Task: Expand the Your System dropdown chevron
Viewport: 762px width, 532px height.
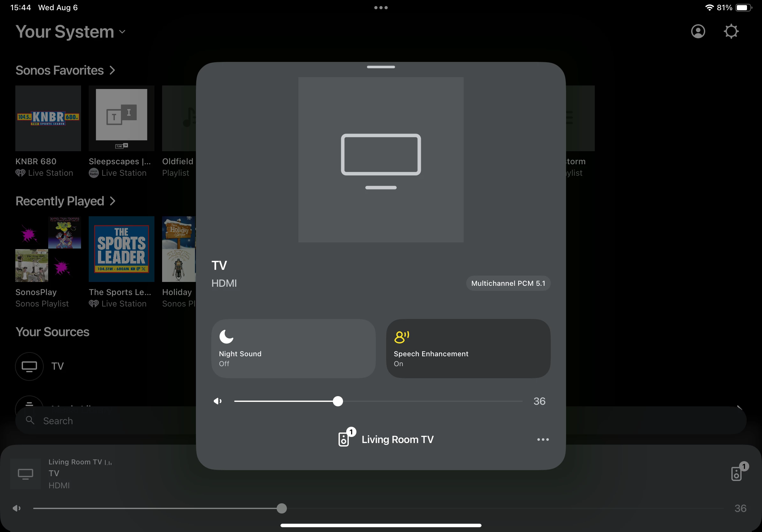Action: (122, 32)
